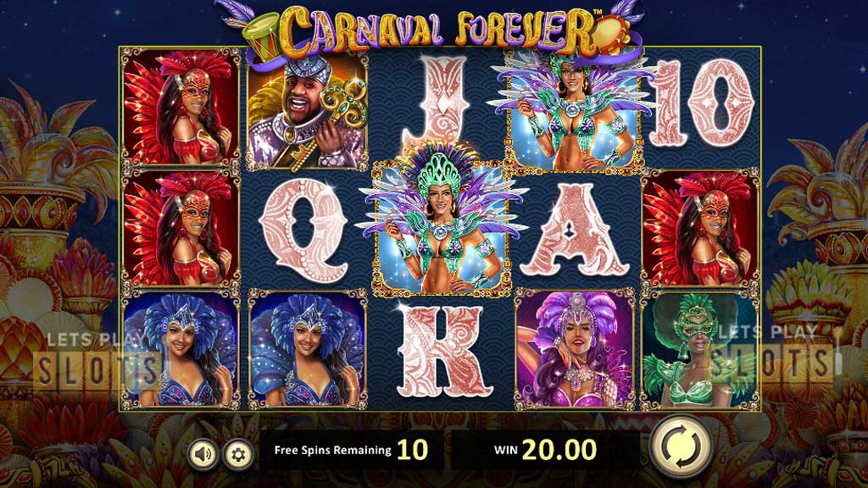Click the letter A symbol

(x=574, y=230)
